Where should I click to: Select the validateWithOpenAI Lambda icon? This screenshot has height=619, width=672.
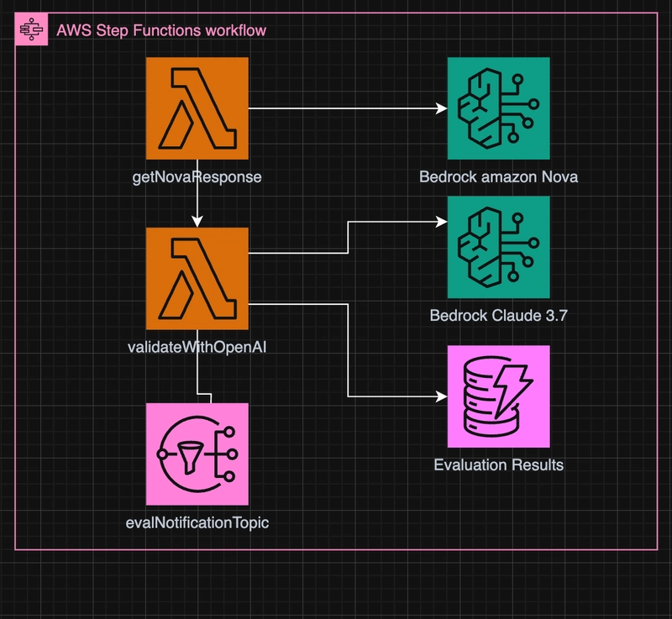pos(197,279)
